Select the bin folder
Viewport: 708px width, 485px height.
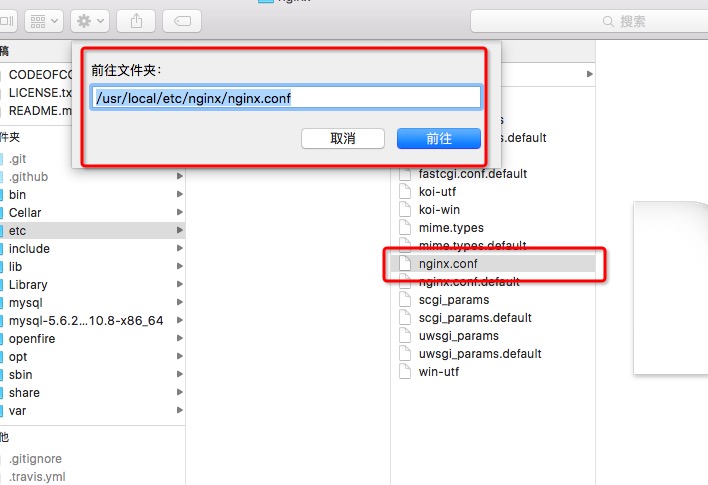tap(17, 195)
